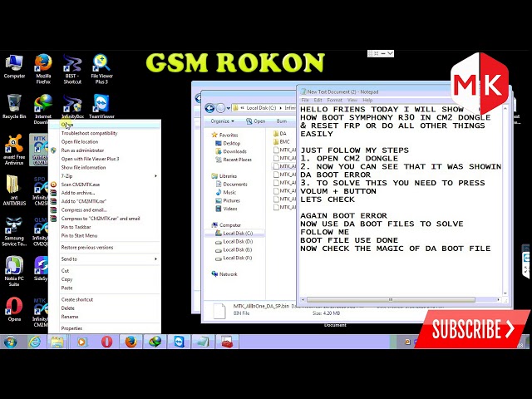Select Downloads in the navigation pane
532x399 pixels.
[231, 151]
